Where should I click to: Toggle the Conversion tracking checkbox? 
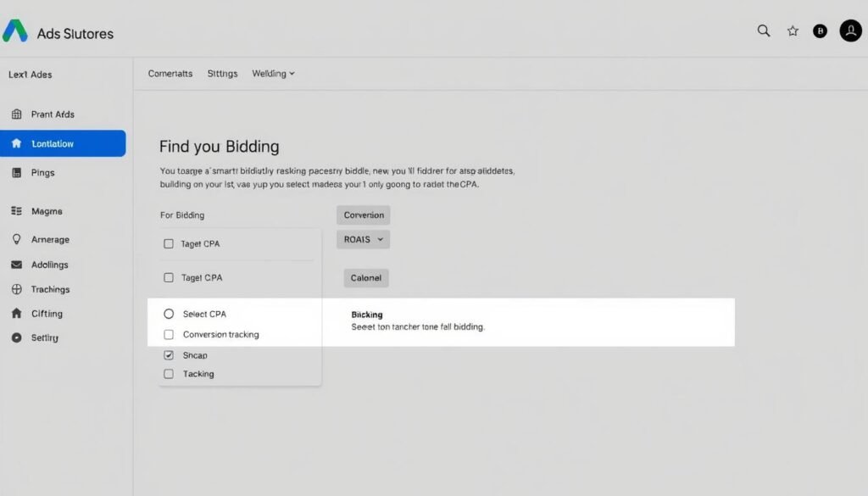tap(168, 335)
